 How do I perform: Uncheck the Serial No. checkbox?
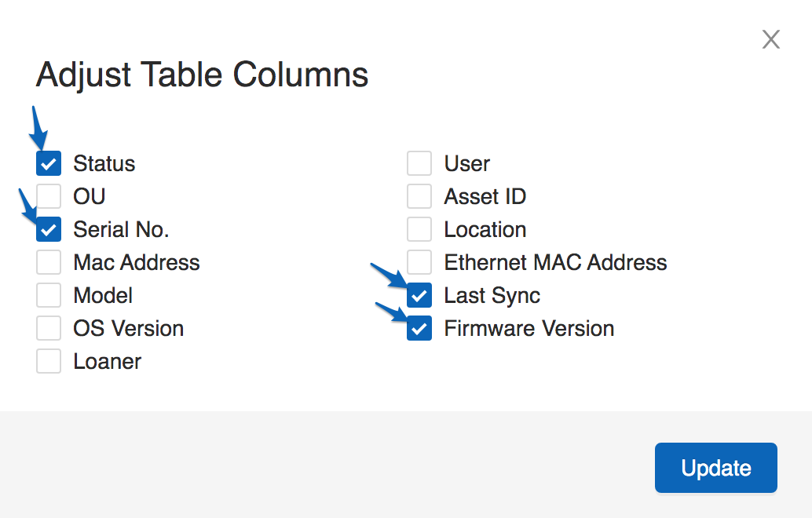click(x=49, y=230)
